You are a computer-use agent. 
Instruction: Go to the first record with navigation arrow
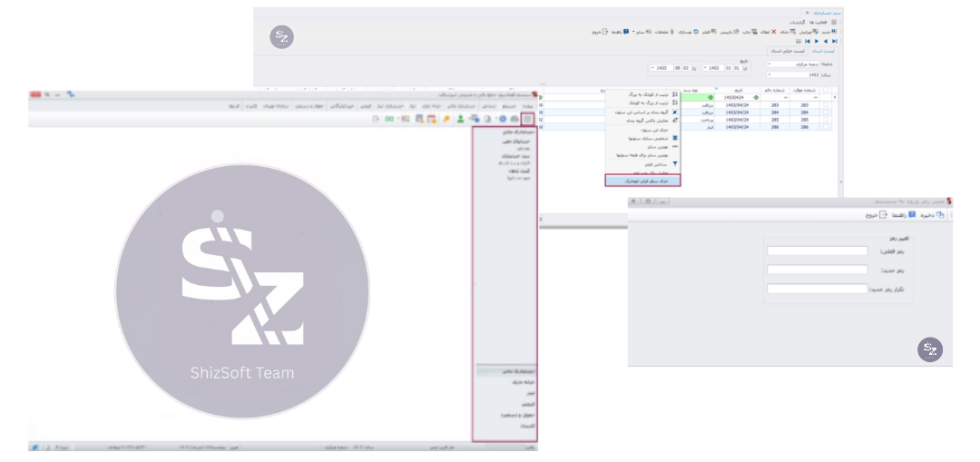click(808, 41)
